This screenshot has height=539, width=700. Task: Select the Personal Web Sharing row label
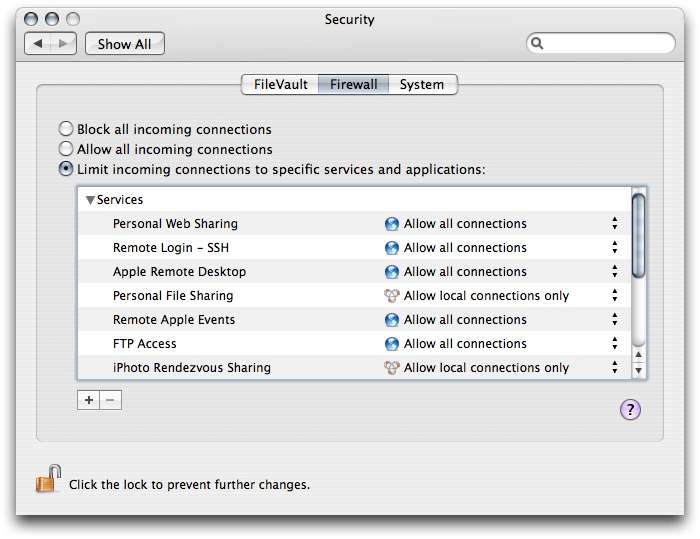pos(175,224)
